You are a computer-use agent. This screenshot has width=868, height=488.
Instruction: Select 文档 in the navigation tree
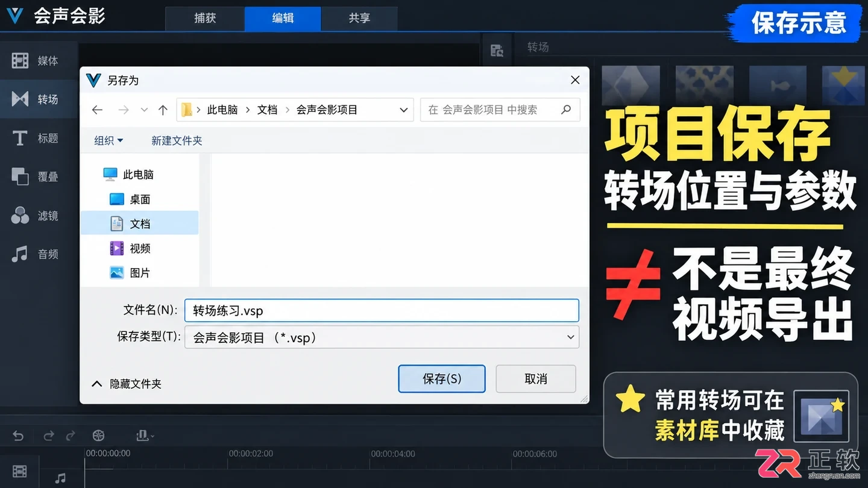click(139, 224)
